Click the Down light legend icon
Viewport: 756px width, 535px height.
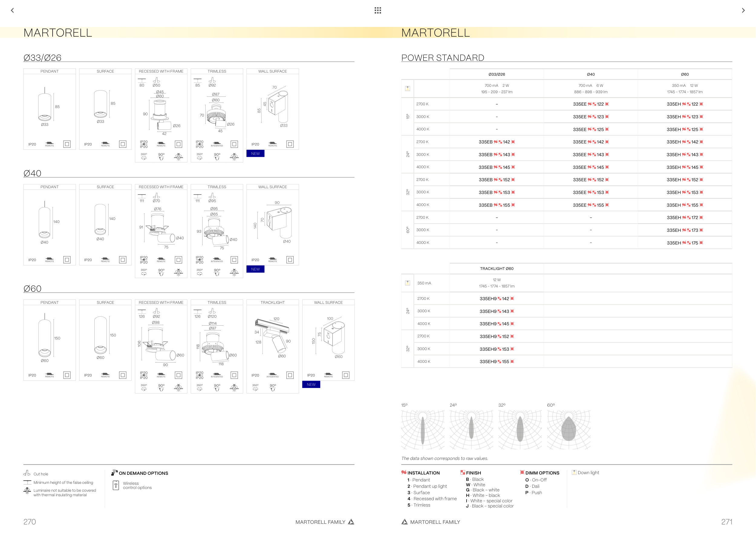pos(574,472)
